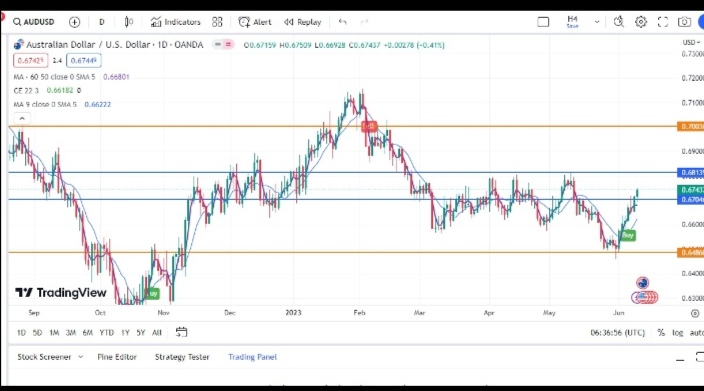Collapse the indicator legend with the caret
The image size is (704, 391).
pyautogui.click(x=22, y=119)
